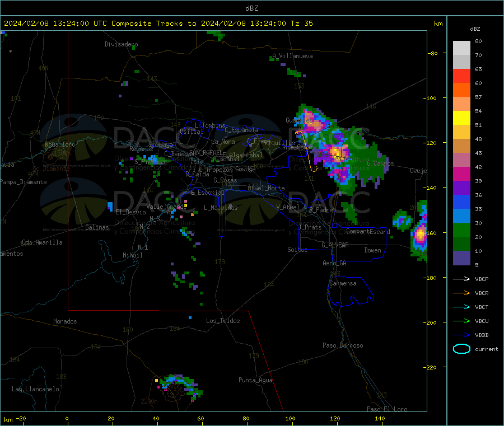The height and width of the screenshot is (426, 504).
Task: Click the 'Soitue' map label
Action: pos(297,250)
